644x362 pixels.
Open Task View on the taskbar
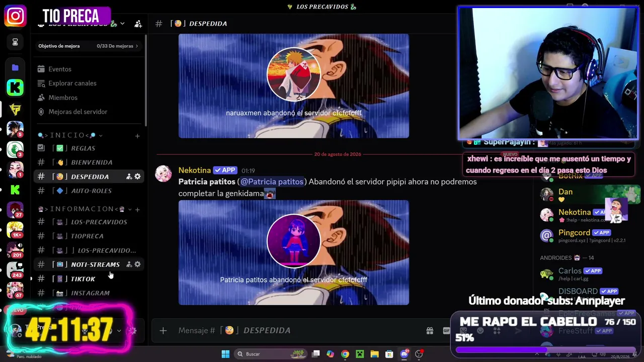tap(315, 354)
